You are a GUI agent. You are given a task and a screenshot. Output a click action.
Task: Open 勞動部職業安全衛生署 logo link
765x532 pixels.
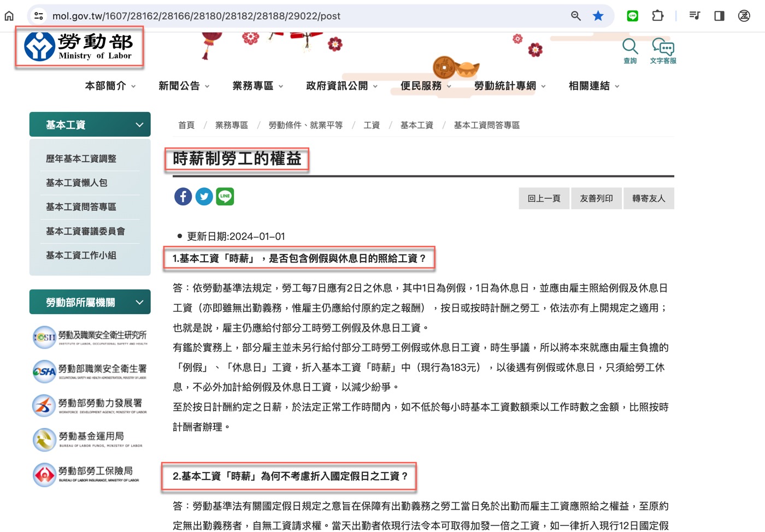pyautogui.click(x=90, y=371)
